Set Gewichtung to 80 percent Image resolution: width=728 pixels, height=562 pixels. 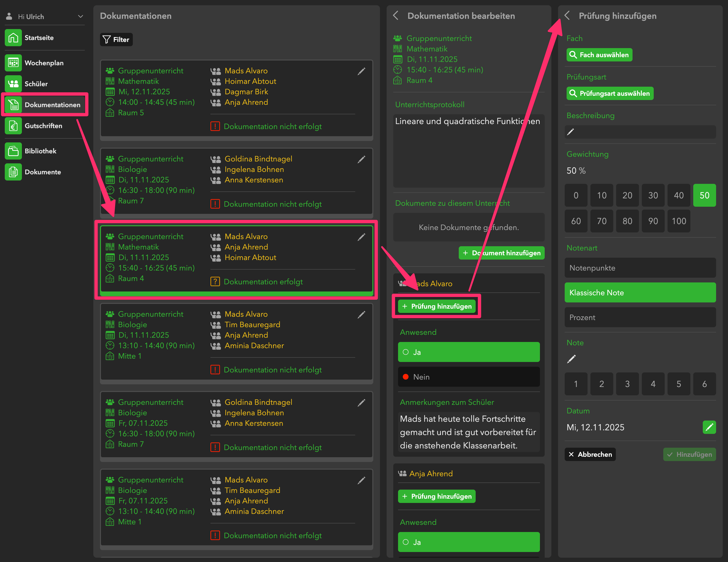pyautogui.click(x=627, y=221)
